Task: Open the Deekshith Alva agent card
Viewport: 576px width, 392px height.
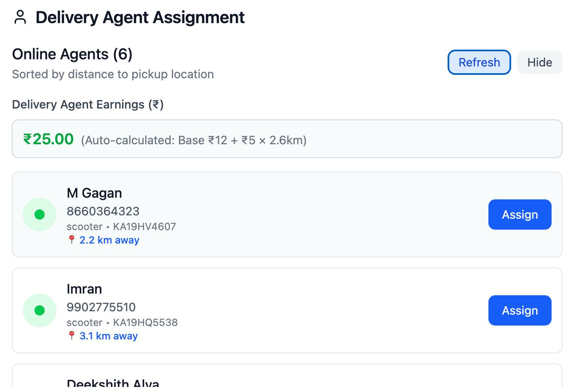Action: coord(287,376)
